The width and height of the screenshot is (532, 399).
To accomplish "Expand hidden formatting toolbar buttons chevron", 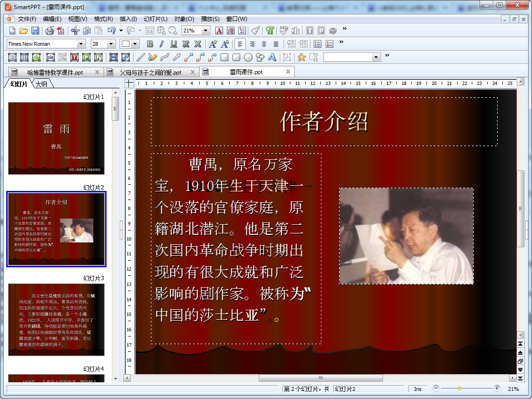I will coord(341,42).
